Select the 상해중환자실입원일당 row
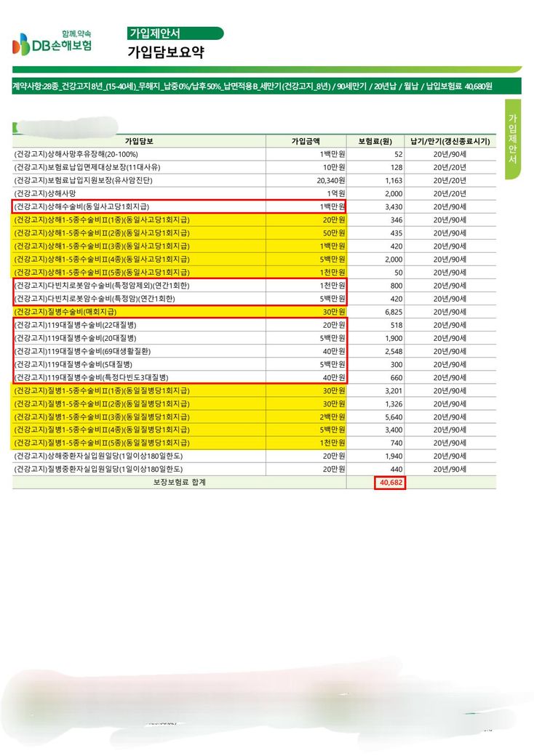Viewport: 534px width, 756px height. click(254, 456)
